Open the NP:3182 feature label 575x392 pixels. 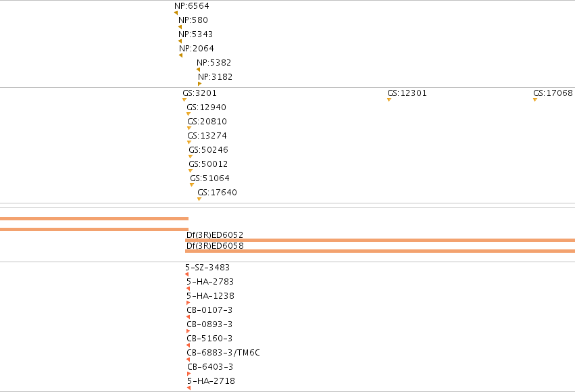pyautogui.click(x=216, y=77)
